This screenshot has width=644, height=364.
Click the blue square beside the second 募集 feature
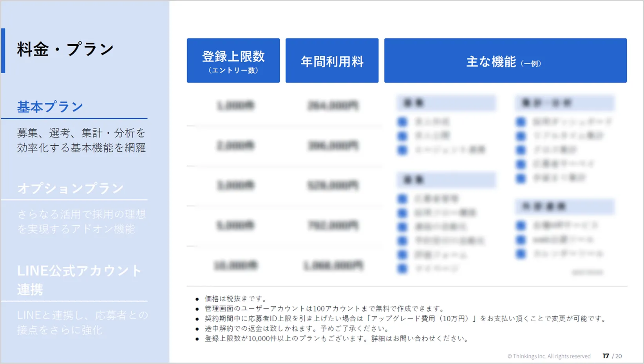point(402,135)
